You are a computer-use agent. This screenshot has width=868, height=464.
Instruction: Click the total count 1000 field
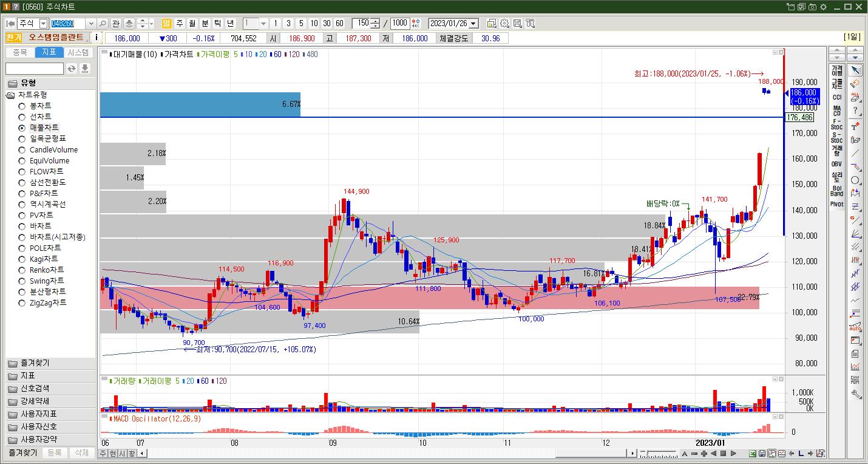point(400,23)
